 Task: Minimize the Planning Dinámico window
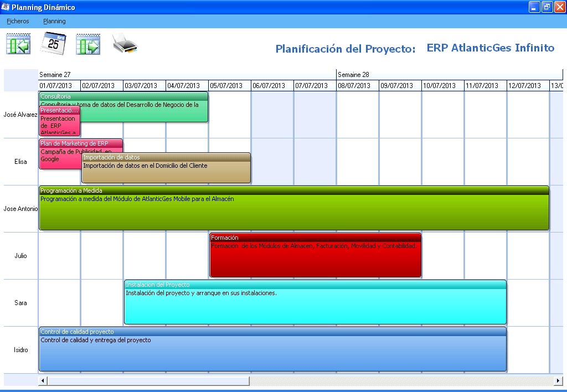pyautogui.click(x=534, y=7)
